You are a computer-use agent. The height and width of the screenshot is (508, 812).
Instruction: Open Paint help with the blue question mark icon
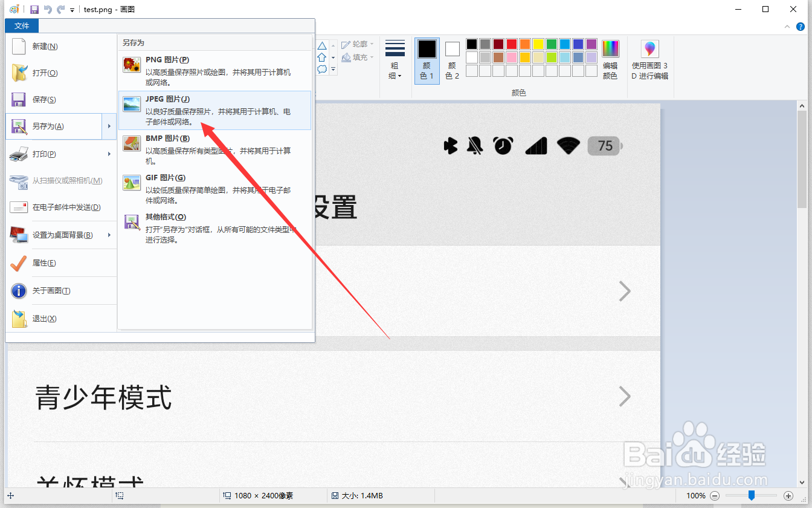801,26
